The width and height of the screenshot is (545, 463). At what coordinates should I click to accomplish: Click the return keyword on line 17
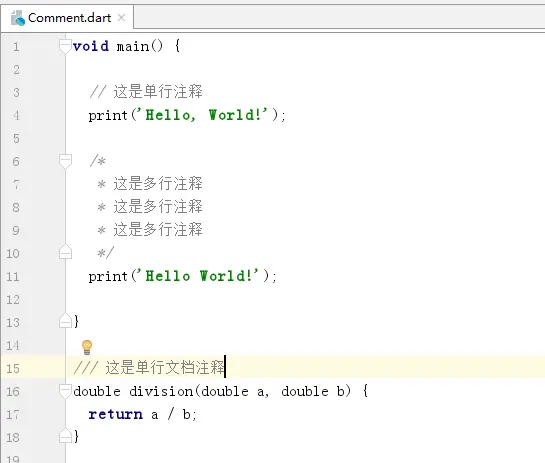pos(115,414)
